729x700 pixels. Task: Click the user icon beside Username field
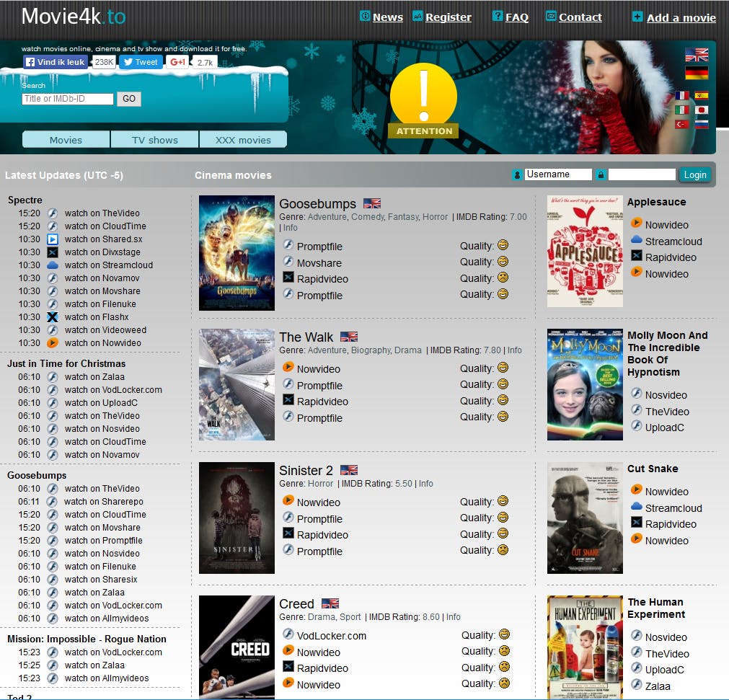coord(517,174)
